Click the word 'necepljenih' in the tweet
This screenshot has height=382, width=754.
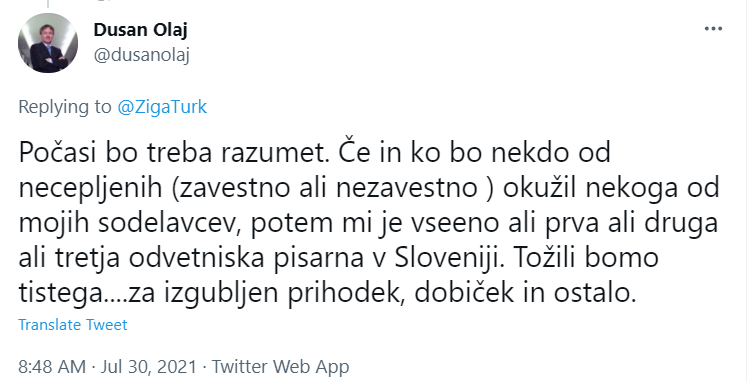click(x=90, y=189)
